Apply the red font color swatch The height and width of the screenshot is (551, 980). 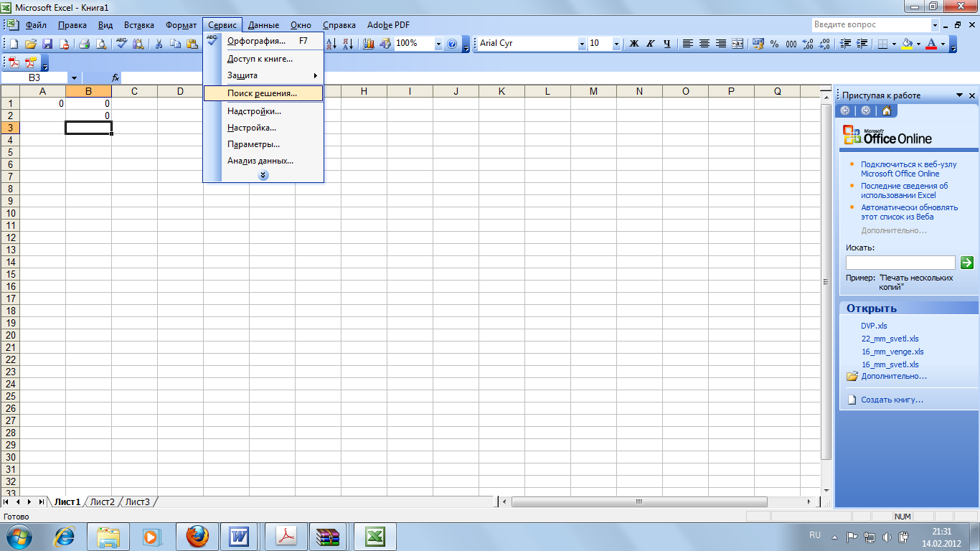(931, 44)
